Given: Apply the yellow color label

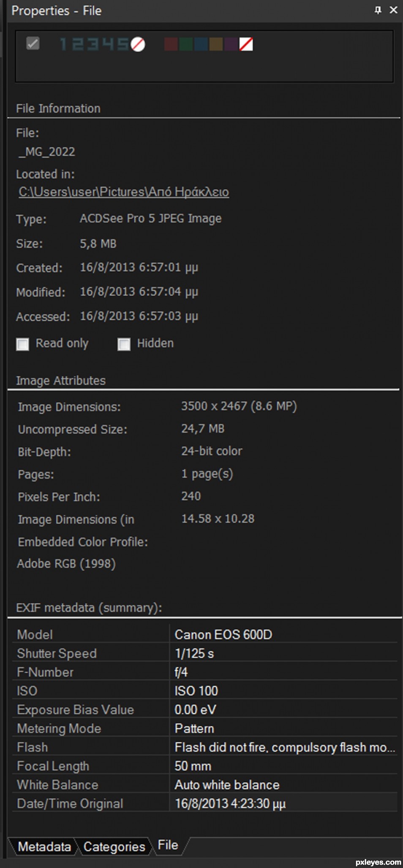Looking at the screenshot, I should (x=216, y=44).
